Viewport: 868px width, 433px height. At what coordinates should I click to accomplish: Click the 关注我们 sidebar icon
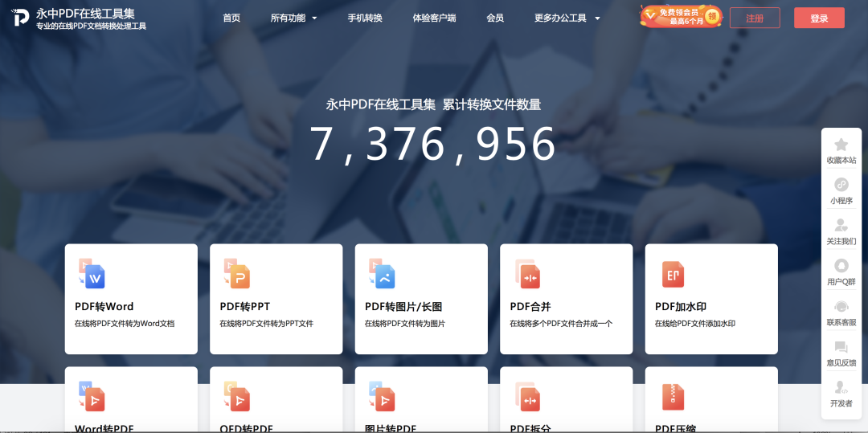click(x=841, y=225)
